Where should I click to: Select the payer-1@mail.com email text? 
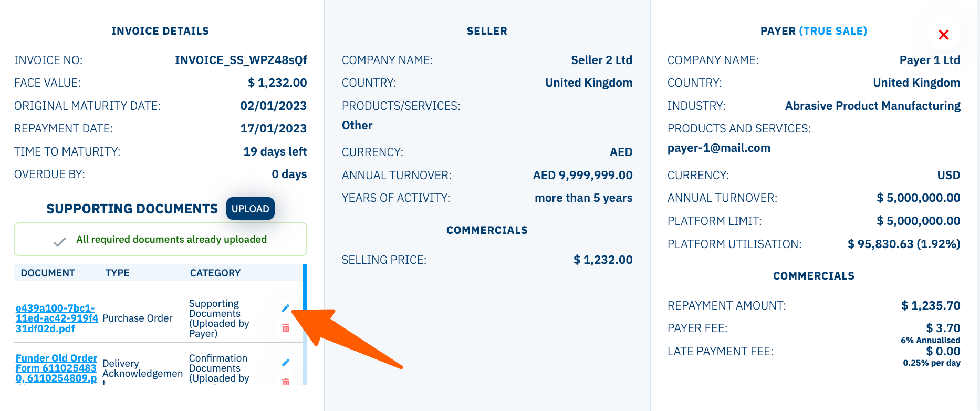(x=719, y=148)
